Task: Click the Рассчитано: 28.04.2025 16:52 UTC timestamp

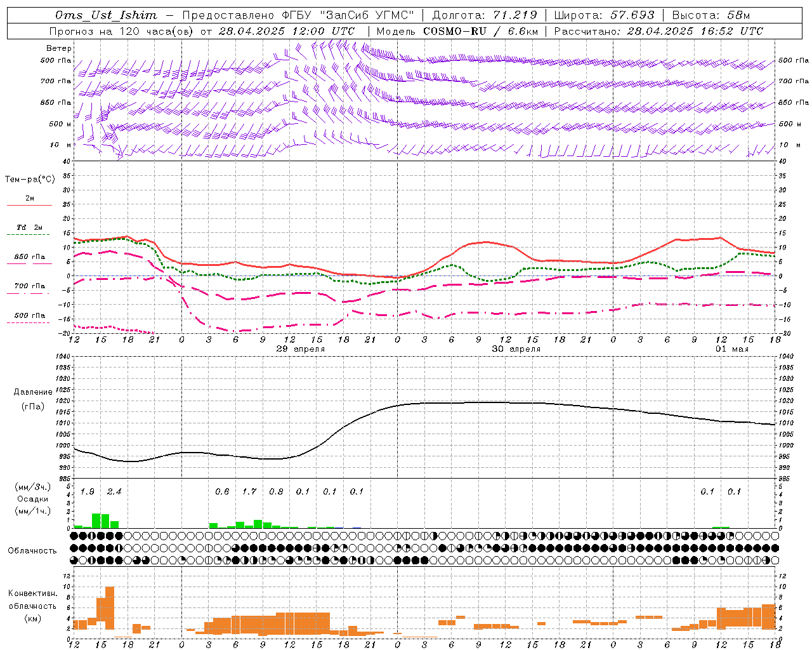Action: click(658, 31)
